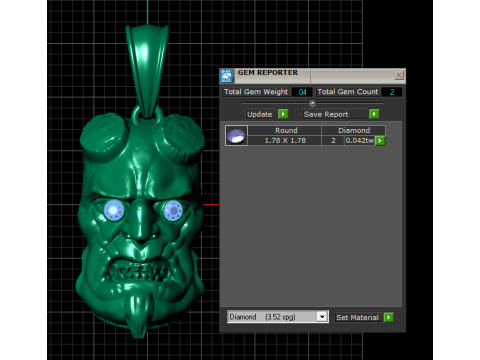Click the Total Gem Count label

[348, 92]
